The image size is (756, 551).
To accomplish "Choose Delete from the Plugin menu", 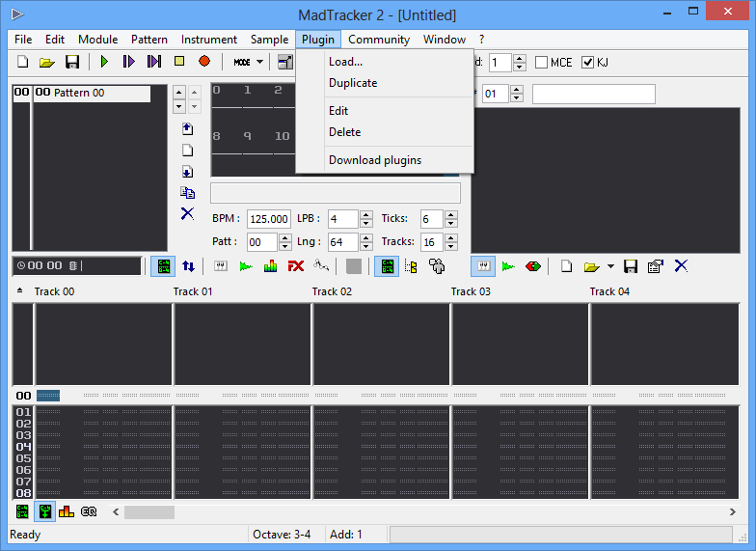I will pos(384,132).
